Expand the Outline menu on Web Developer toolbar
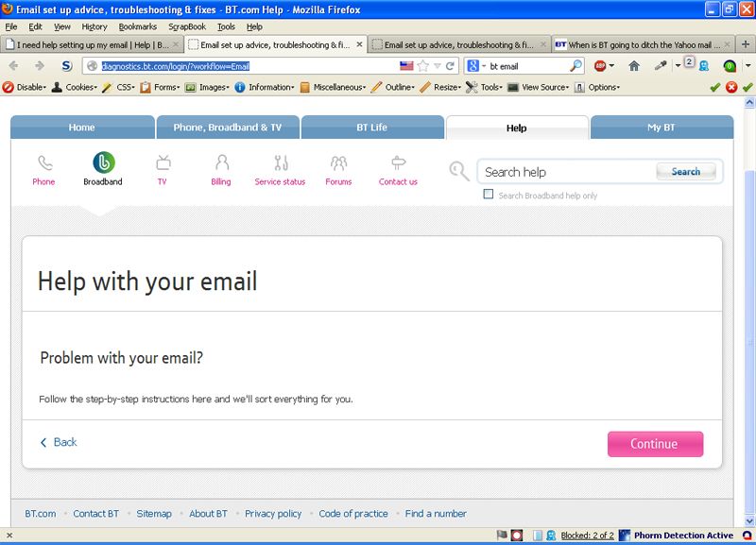Image resolution: width=756 pixels, height=545 pixels. (x=399, y=87)
